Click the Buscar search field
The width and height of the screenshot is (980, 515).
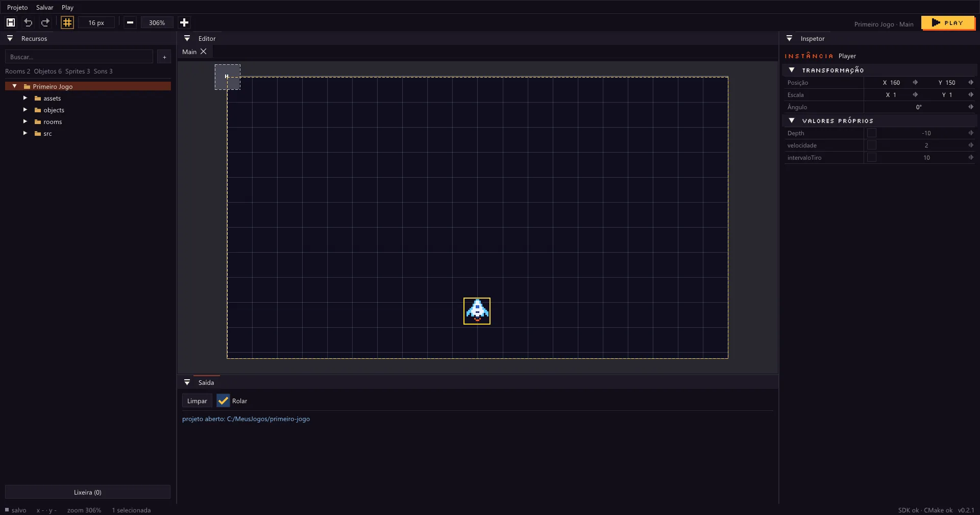point(79,57)
